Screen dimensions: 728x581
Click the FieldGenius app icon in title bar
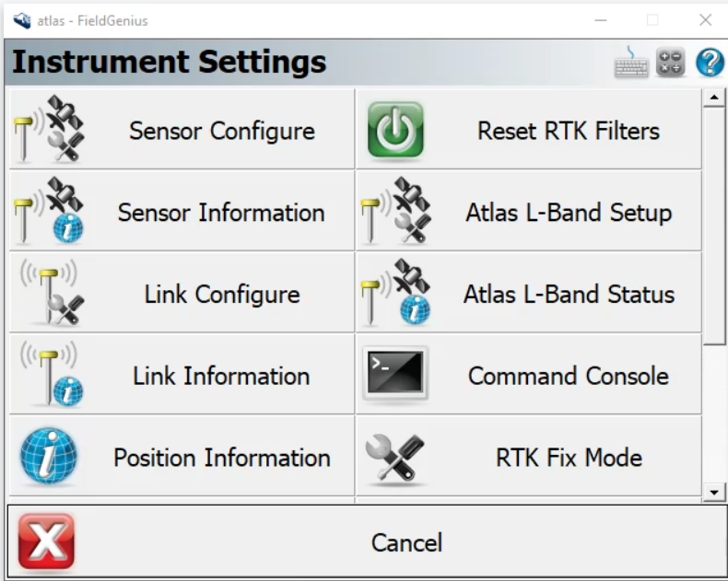coord(22,20)
